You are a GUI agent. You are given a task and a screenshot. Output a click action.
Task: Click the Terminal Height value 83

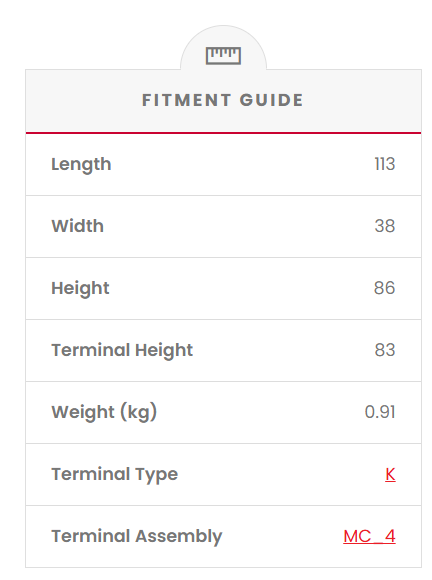pos(385,350)
